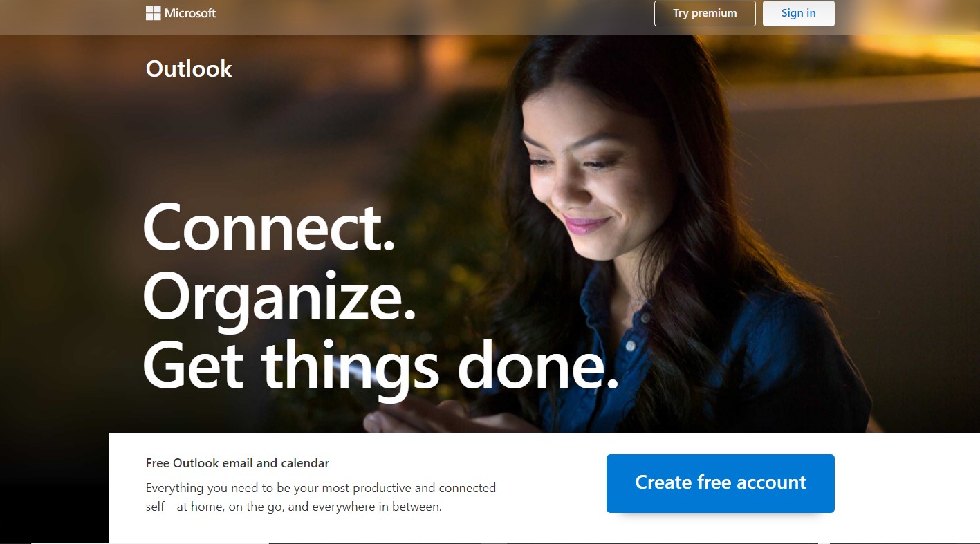Click the "Everything you need" description paragraph
The width and height of the screenshot is (980, 544).
321,497
